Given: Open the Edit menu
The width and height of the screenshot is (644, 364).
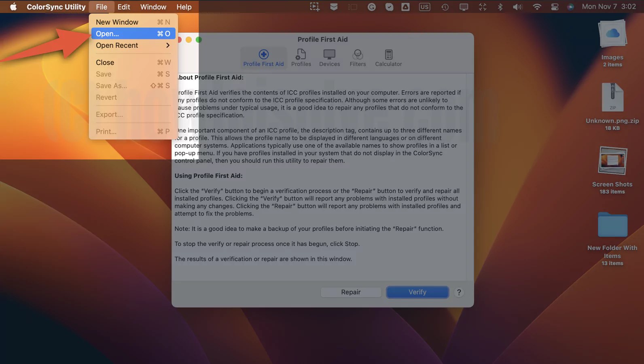Looking at the screenshot, I should pos(124,6).
